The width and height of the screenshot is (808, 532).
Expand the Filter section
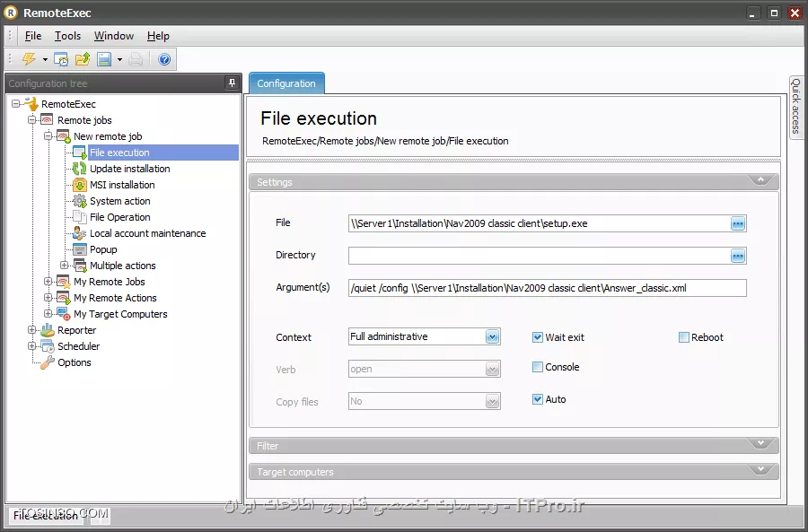[x=760, y=444]
